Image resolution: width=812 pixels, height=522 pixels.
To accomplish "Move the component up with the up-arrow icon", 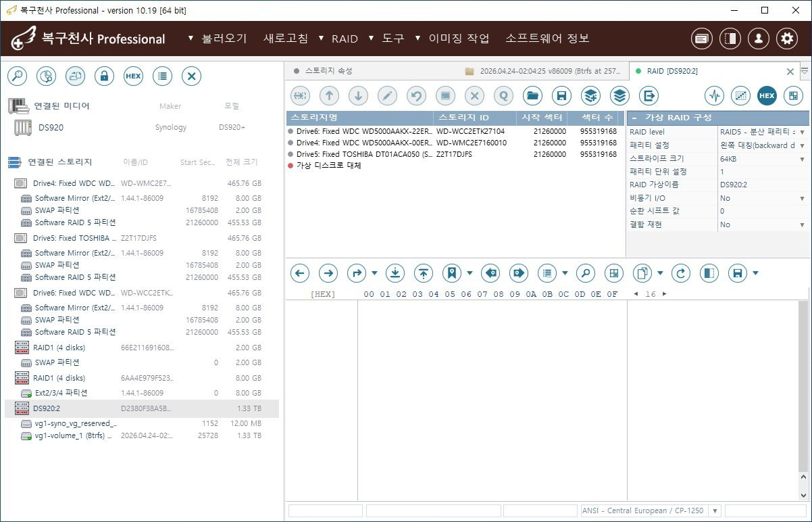I will pyautogui.click(x=329, y=96).
